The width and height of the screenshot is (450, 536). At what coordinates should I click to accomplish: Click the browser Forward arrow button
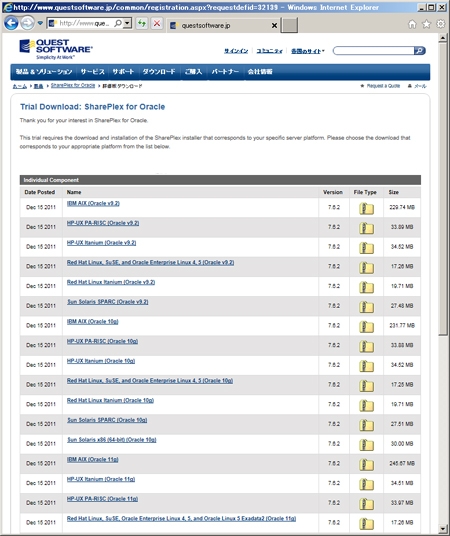tap(27, 23)
